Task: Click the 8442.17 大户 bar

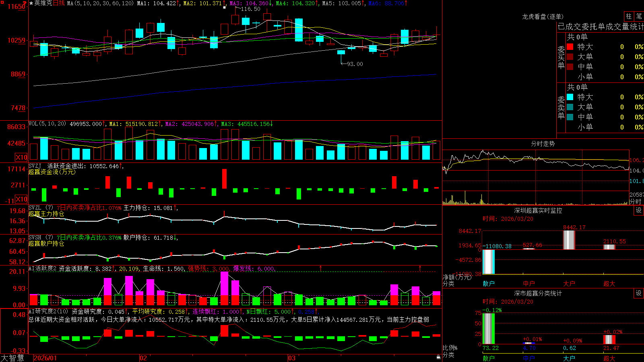Action: 569,240
